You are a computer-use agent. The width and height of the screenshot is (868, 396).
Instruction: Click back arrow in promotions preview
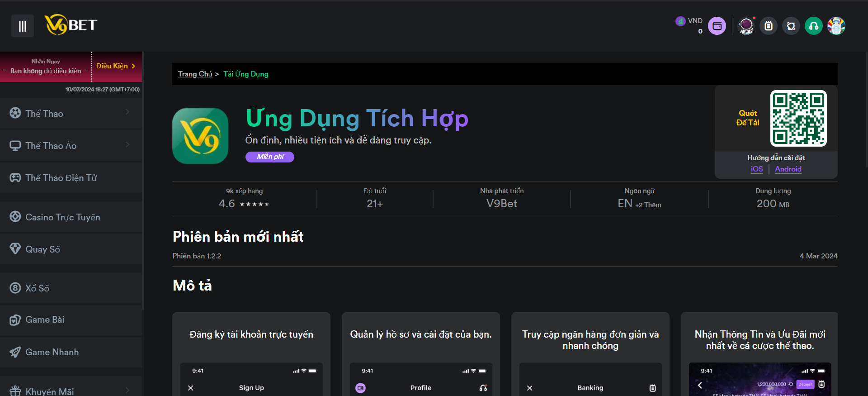pyautogui.click(x=700, y=385)
